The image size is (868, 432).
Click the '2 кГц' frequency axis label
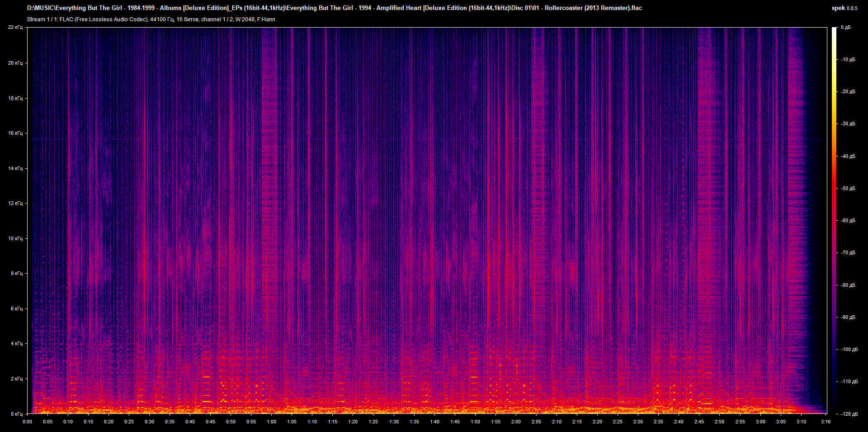[17, 379]
